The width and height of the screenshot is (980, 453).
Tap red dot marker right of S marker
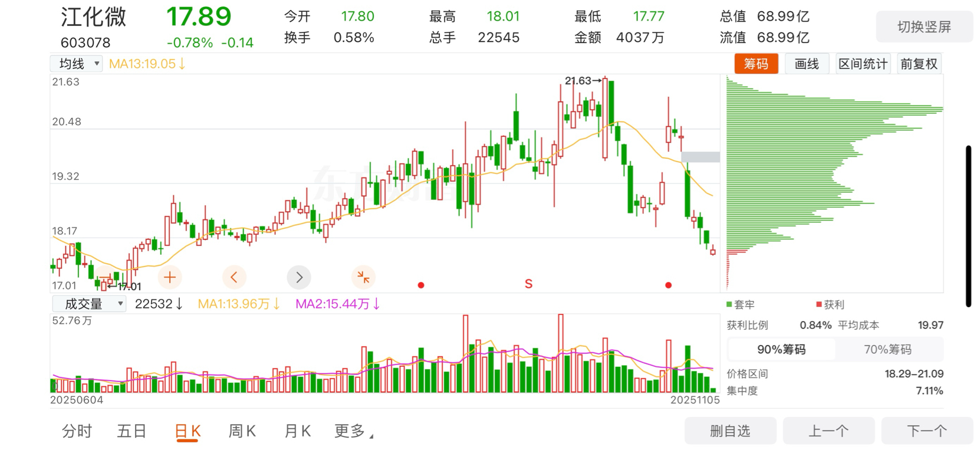[668, 285]
